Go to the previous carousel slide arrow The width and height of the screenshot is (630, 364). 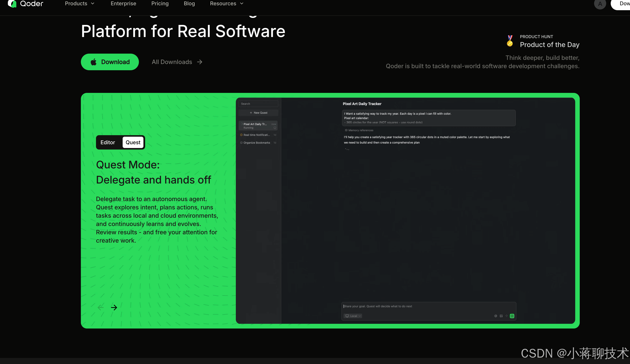[101, 307]
